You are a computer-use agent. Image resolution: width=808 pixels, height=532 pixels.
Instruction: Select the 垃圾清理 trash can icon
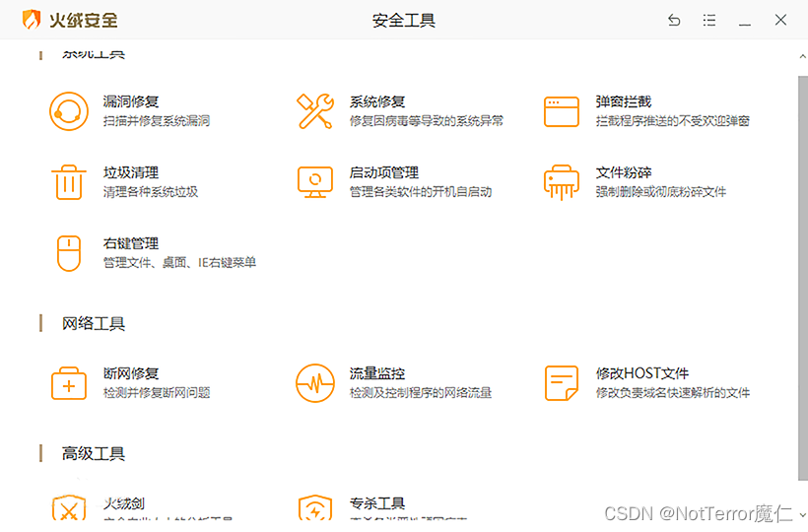(x=69, y=182)
